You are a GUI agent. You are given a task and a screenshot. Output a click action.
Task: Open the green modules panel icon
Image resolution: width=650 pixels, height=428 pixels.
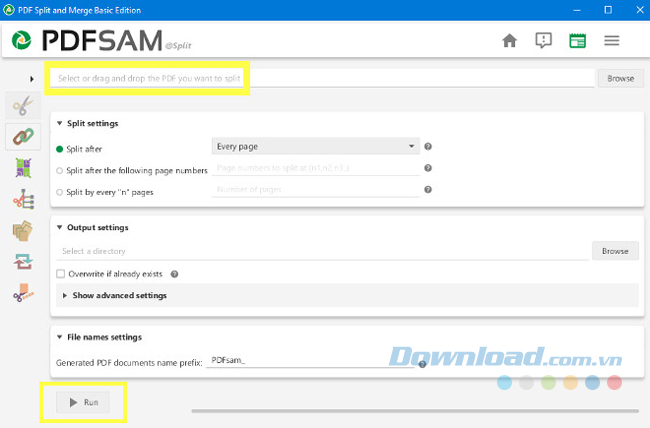pyautogui.click(x=577, y=41)
